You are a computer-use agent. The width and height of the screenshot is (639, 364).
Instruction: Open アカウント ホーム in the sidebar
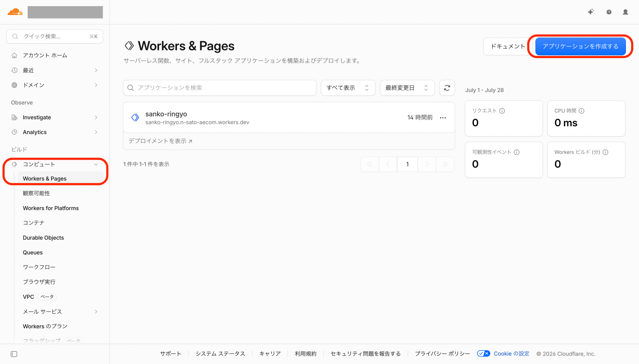(x=54, y=55)
